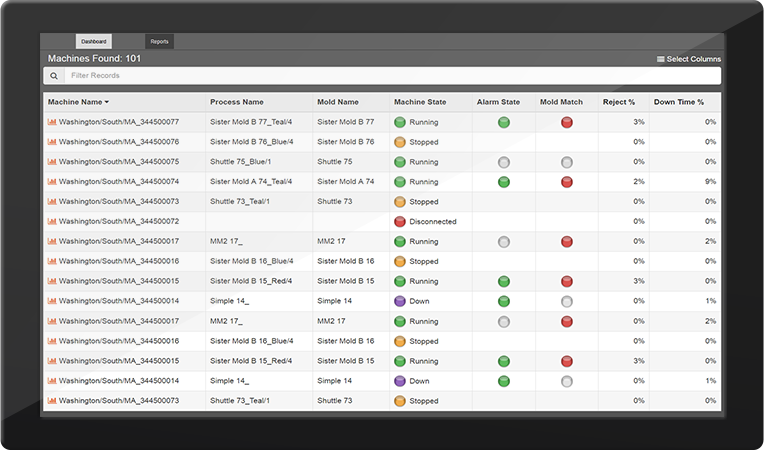Sort by the Process Name column header
764x450 pixels.
pyautogui.click(x=237, y=102)
